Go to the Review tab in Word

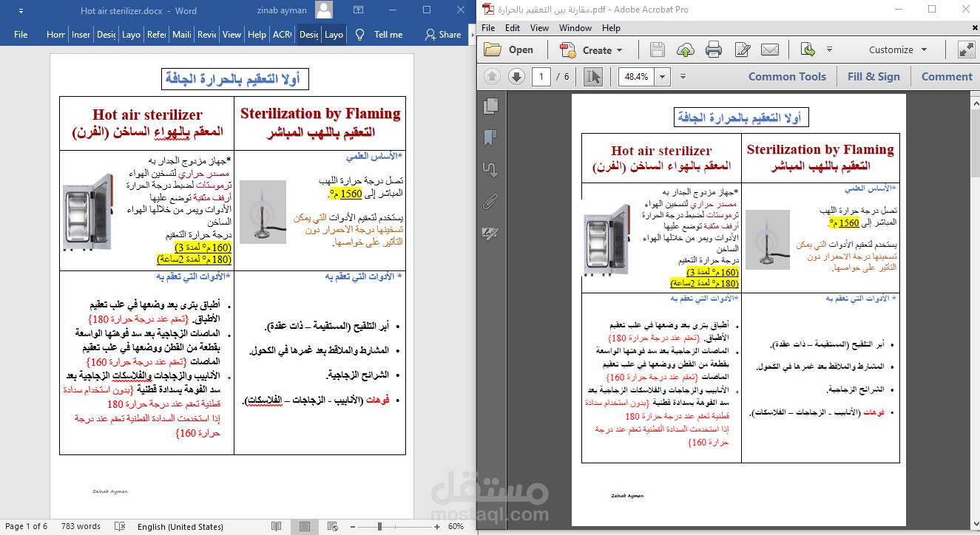click(x=206, y=35)
